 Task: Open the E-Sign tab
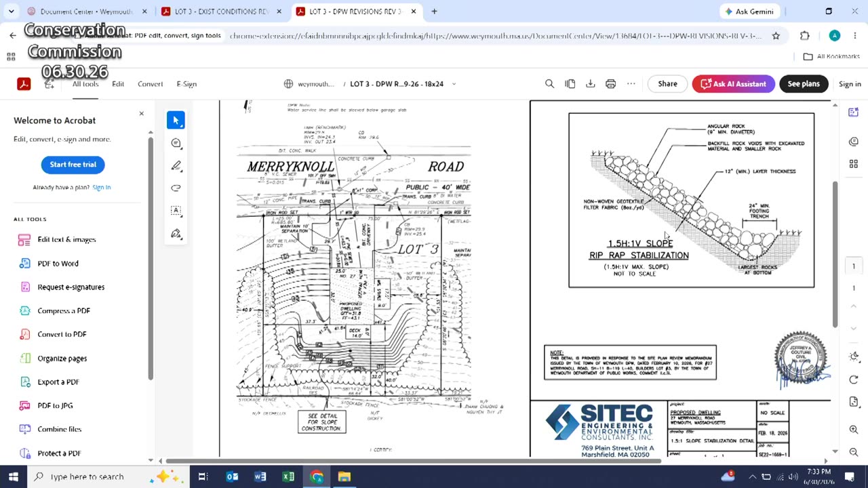[186, 84]
